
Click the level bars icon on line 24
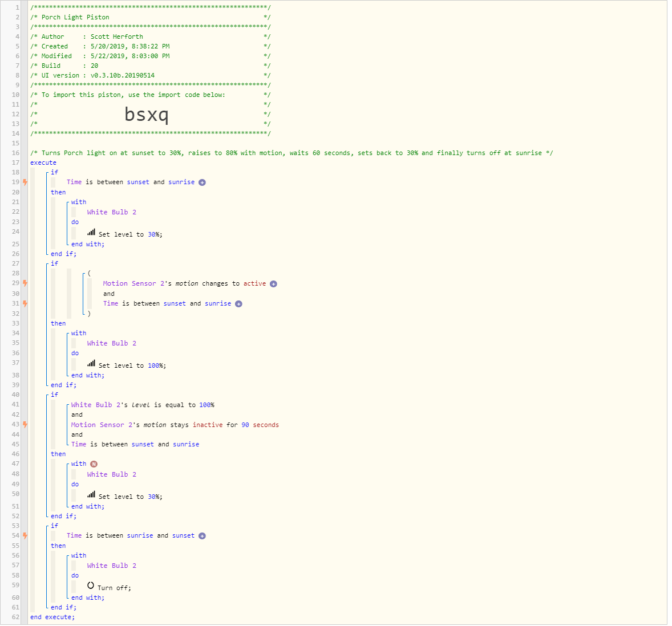(91, 233)
